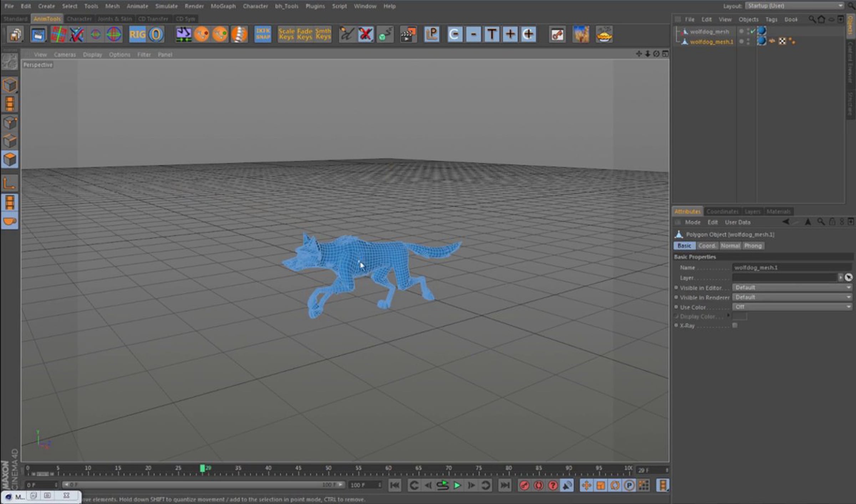Click the pie icon in toolbar
This screenshot has height=504, width=856.
click(x=604, y=35)
